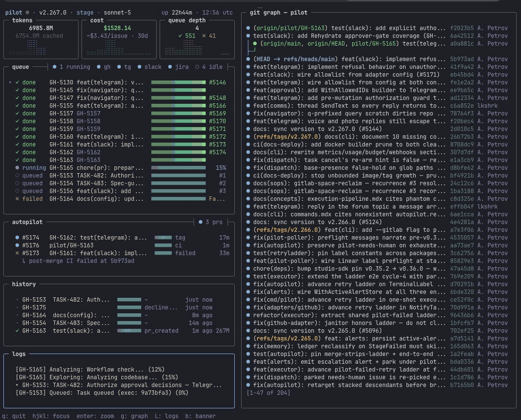Click the post-merge CI failed at 5b973ad note
Viewport: 521px width, 420px height.
coord(78,261)
